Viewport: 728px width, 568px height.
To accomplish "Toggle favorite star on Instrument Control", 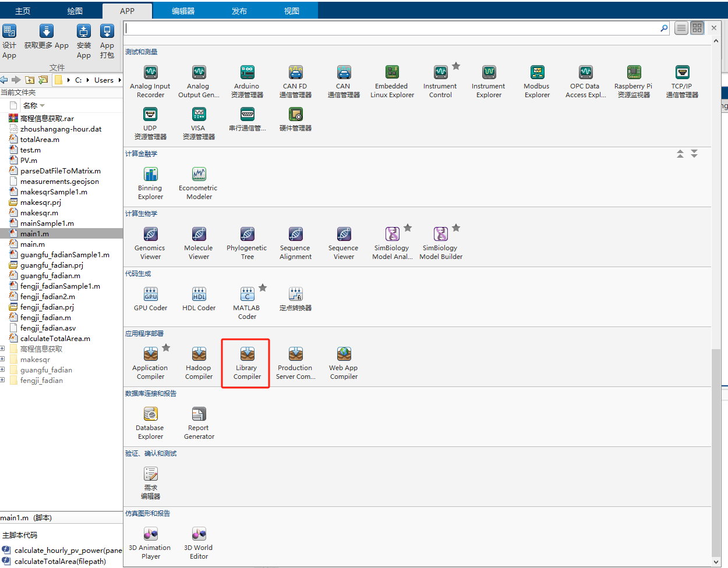I will (457, 66).
